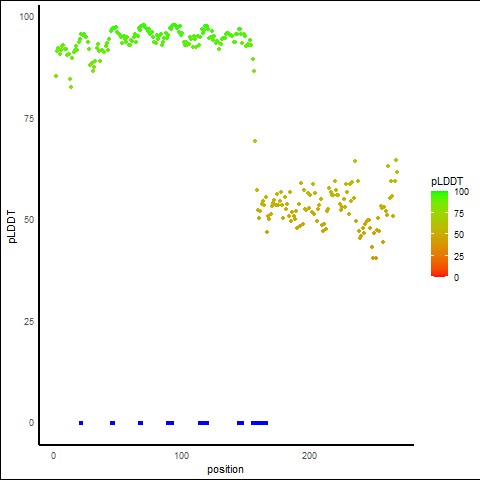This screenshot has height=480, width=480.
Task: Click the isolated data point near pLDDT 70
Action: point(255,141)
